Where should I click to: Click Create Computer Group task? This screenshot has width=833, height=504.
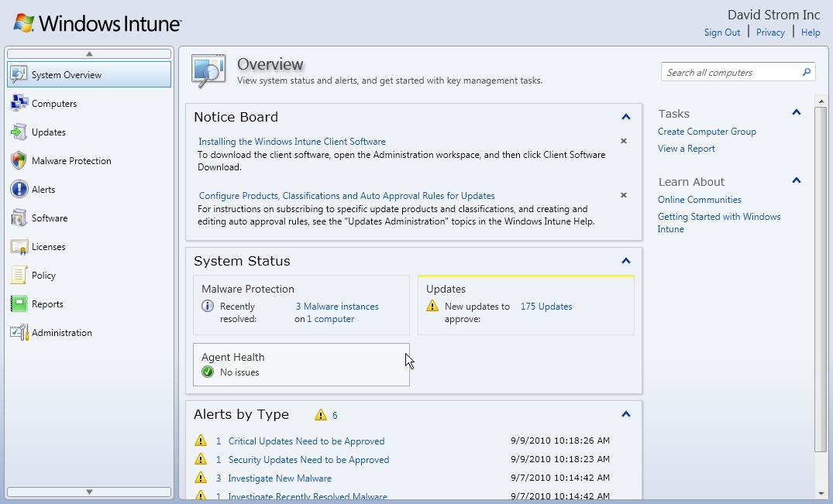[707, 132]
